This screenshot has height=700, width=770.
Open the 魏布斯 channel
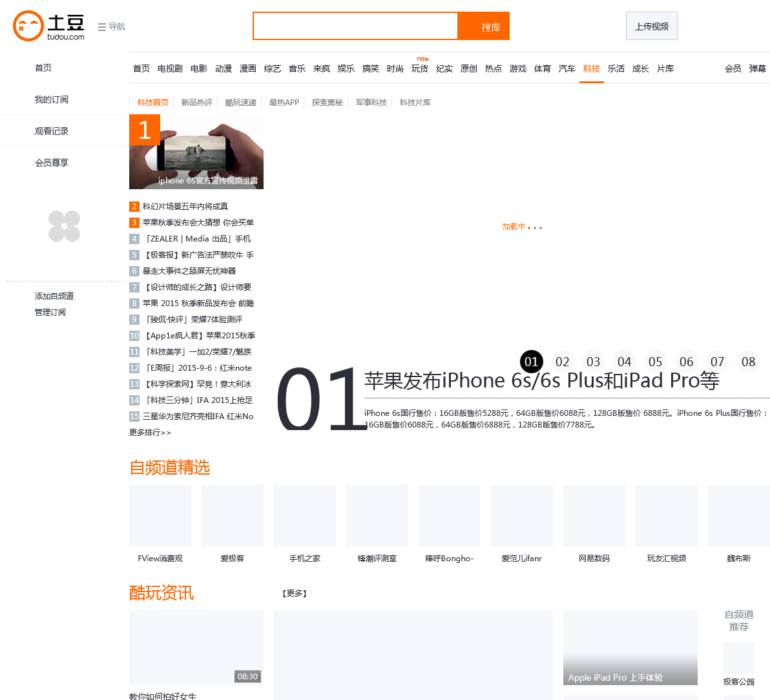pyautogui.click(x=739, y=516)
